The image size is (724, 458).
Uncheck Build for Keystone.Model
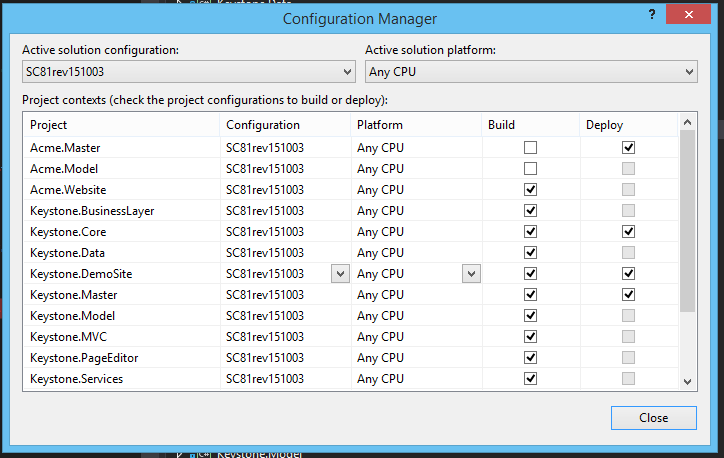pos(531,316)
